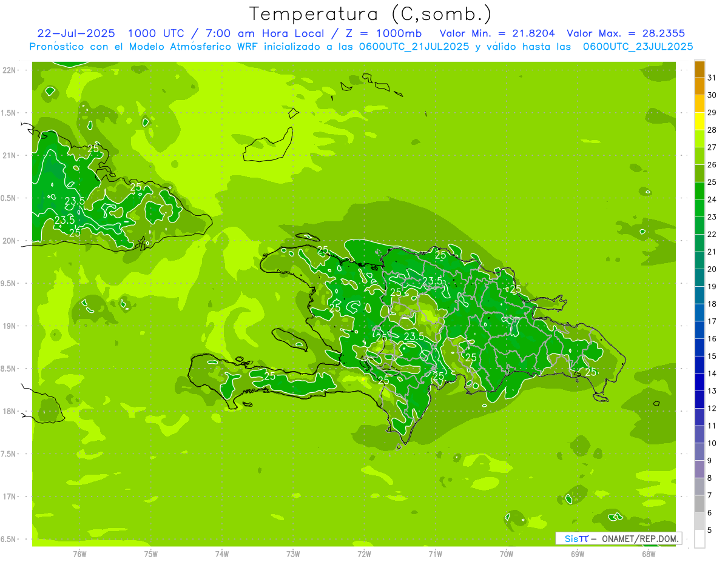Click the yellow swatch between 28 and 29
Screen dimensions: 728x562
tap(699, 121)
